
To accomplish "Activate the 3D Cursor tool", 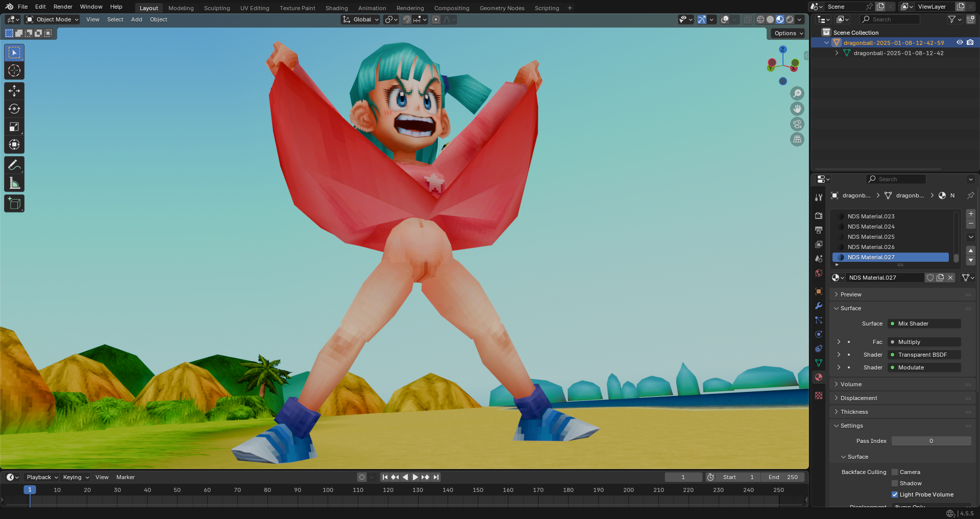I will [x=14, y=70].
